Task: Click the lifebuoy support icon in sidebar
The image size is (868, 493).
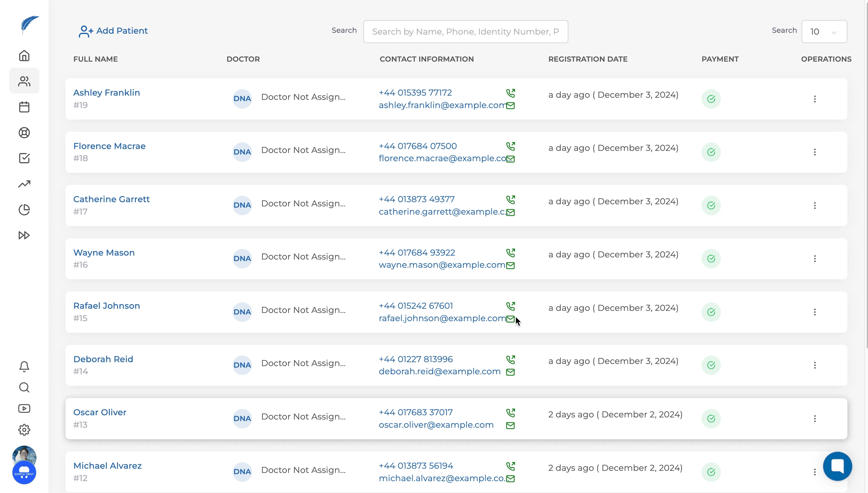Action: 24,133
